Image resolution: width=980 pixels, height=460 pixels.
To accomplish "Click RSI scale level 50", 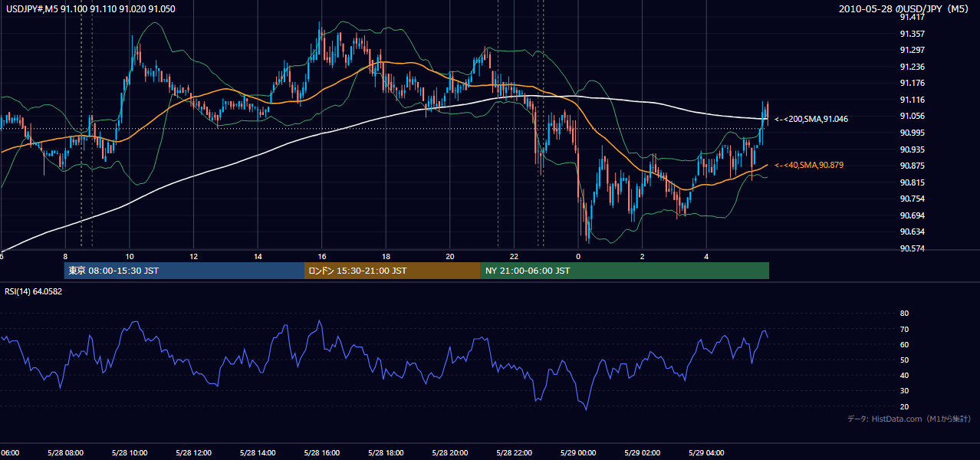I will click(x=904, y=360).
